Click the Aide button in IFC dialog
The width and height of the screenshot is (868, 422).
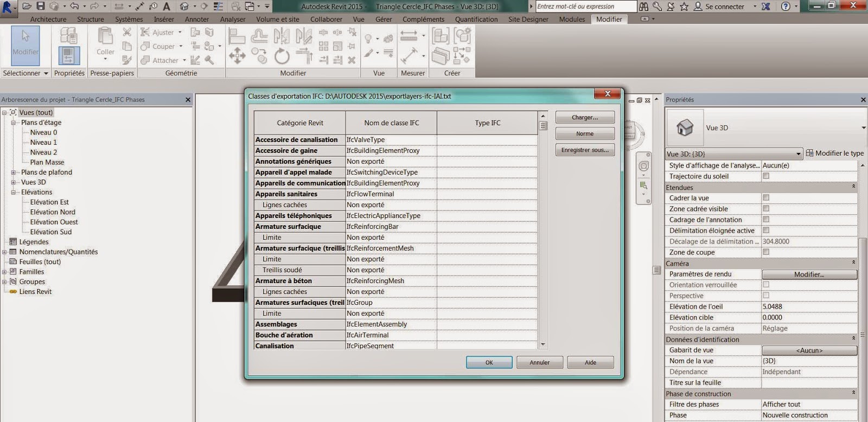[590, 362]
